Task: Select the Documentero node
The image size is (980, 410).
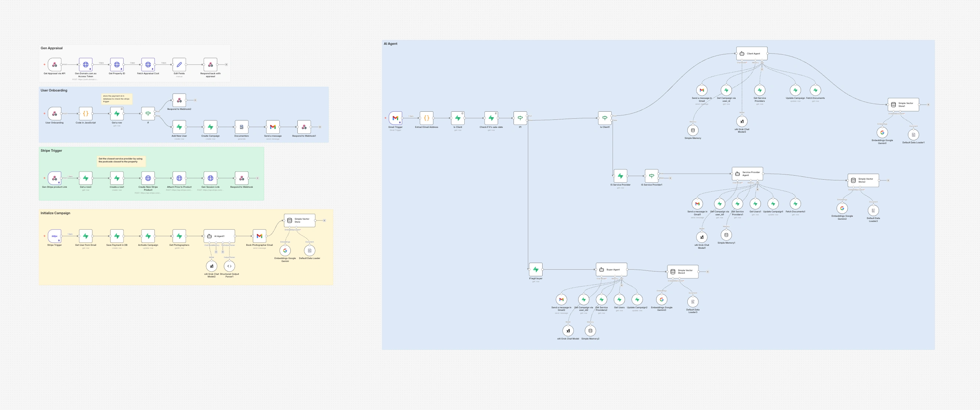Action: point(242,127)
